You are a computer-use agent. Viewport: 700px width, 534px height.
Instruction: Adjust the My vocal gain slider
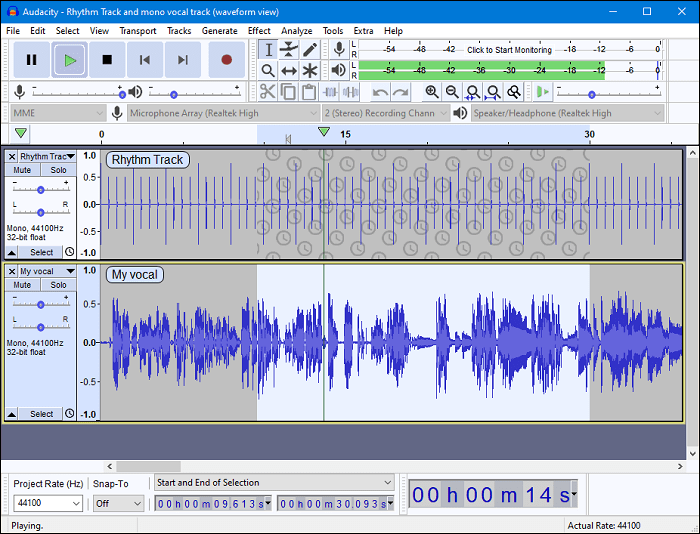click(40, 304)
